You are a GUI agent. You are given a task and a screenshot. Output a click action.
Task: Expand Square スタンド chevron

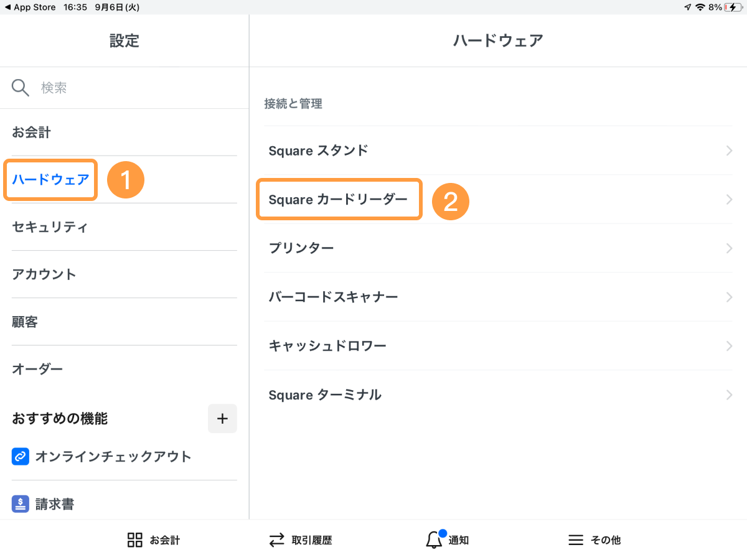coord(730,151)
